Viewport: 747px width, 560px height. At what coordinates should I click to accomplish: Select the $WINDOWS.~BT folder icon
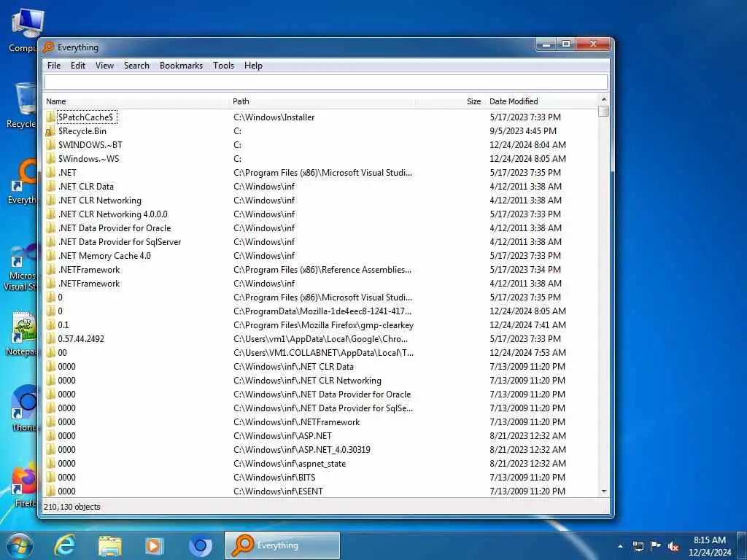(51, 145)
